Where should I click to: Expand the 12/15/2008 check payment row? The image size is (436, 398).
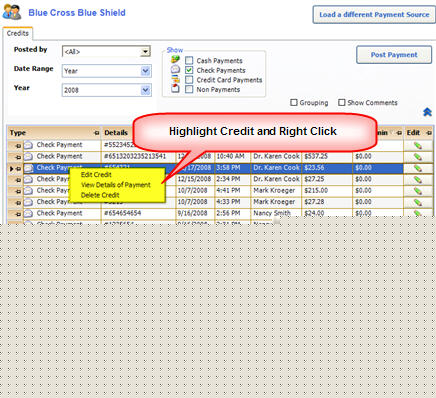(x=18, y=180)
